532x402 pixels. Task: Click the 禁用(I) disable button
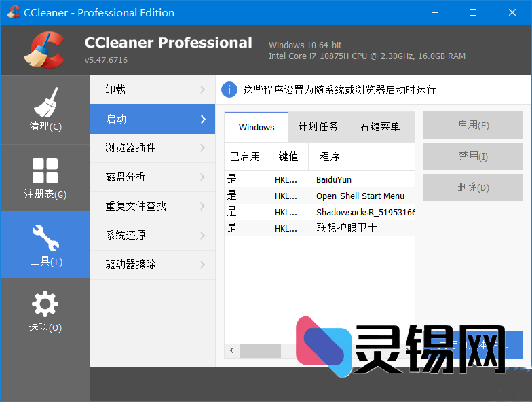point(473,156)
